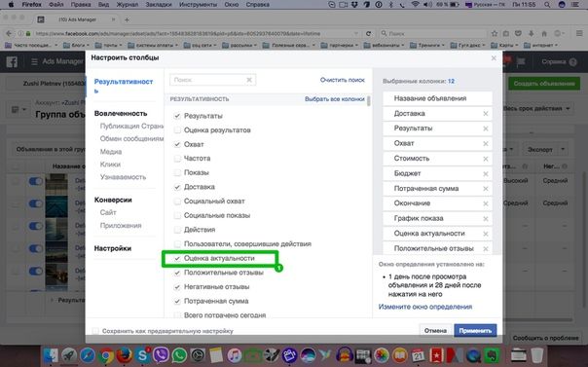Click the Применить button
This screenshot has height=367, width=588.
(475, 330)
